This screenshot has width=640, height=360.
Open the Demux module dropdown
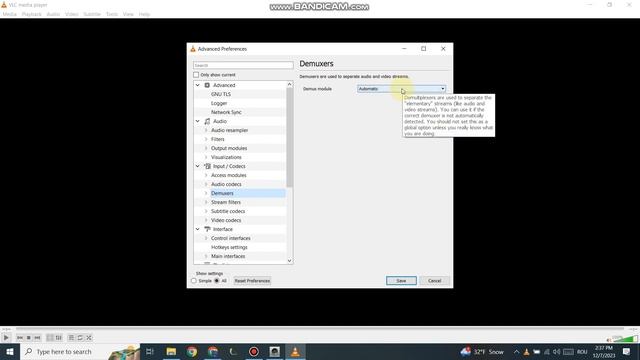[401, 89]
